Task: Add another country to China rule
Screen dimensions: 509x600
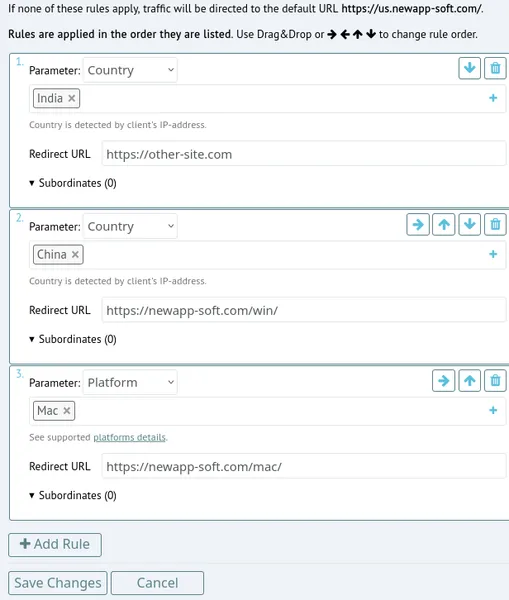Action: pos(493,254)
